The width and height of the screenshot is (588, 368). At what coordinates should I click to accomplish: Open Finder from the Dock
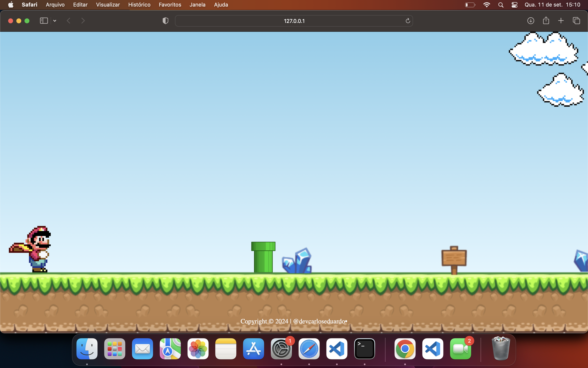[x=87, y=349]
